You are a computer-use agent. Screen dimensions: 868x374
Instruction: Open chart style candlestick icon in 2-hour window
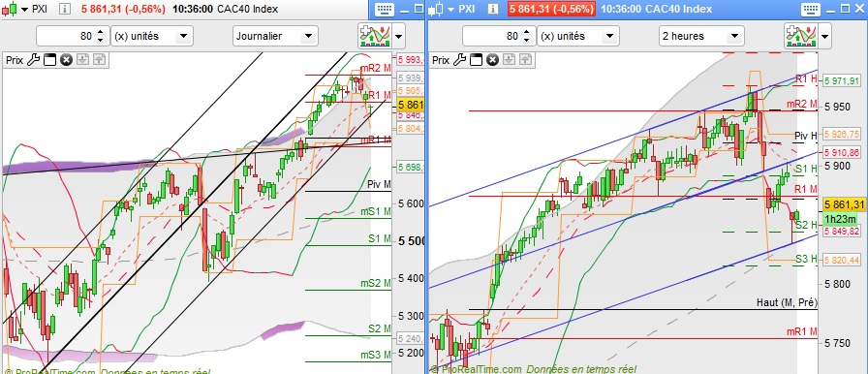click(436, 9)
